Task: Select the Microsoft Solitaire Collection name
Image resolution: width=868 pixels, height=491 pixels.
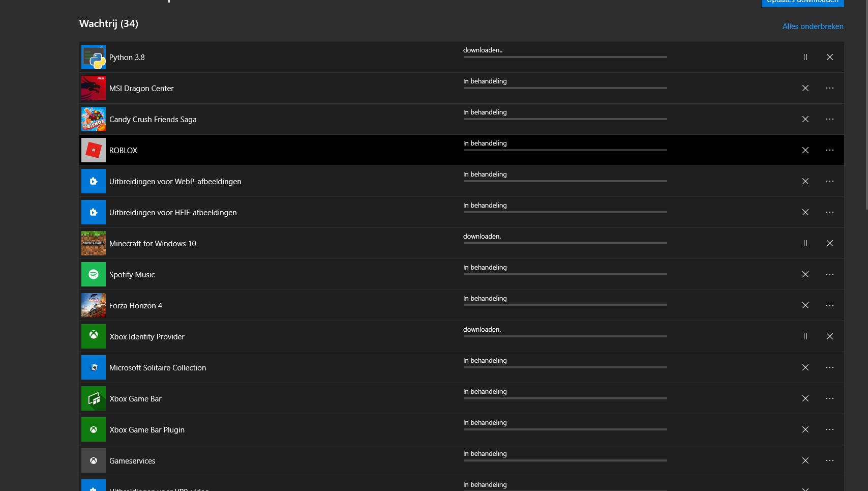Action: coord(158,368)
